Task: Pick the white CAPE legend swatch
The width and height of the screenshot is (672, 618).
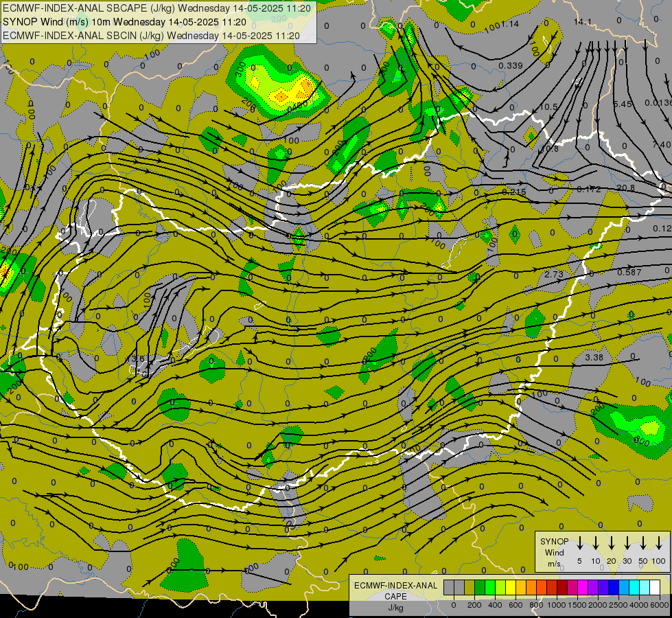Action: coord(655,588)
